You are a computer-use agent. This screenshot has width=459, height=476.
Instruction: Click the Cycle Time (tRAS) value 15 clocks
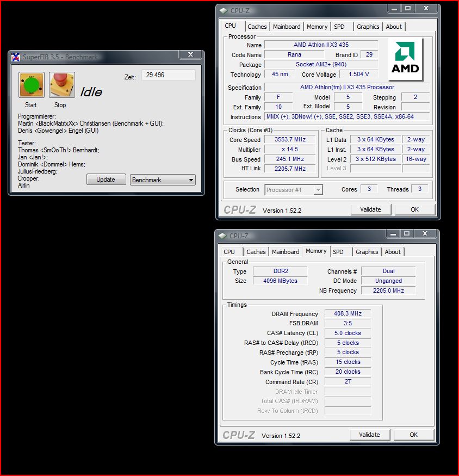pyautogui.click(x=348, y=362)
